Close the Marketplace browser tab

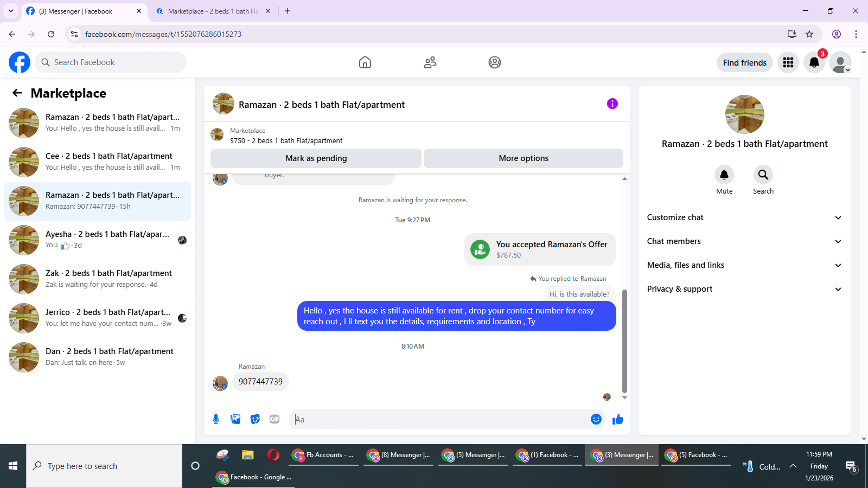[268, 11]
